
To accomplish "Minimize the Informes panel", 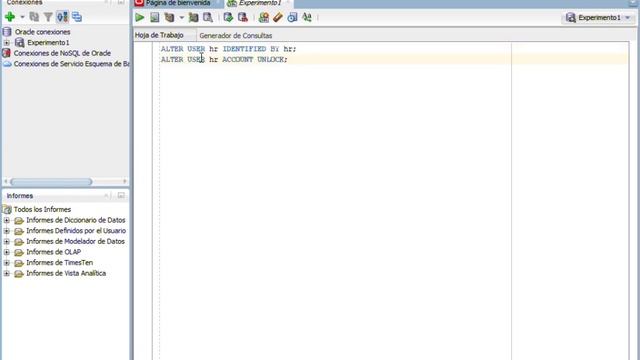I will point(107,196).
